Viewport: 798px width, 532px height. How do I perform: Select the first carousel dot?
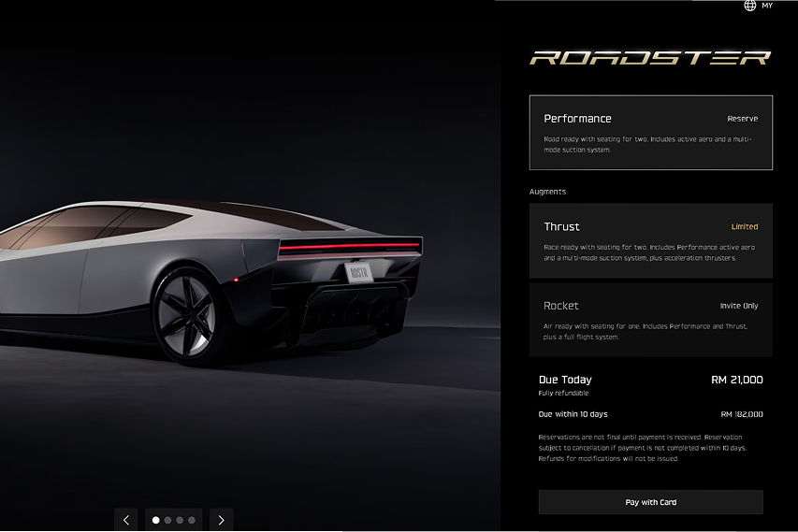155,520
